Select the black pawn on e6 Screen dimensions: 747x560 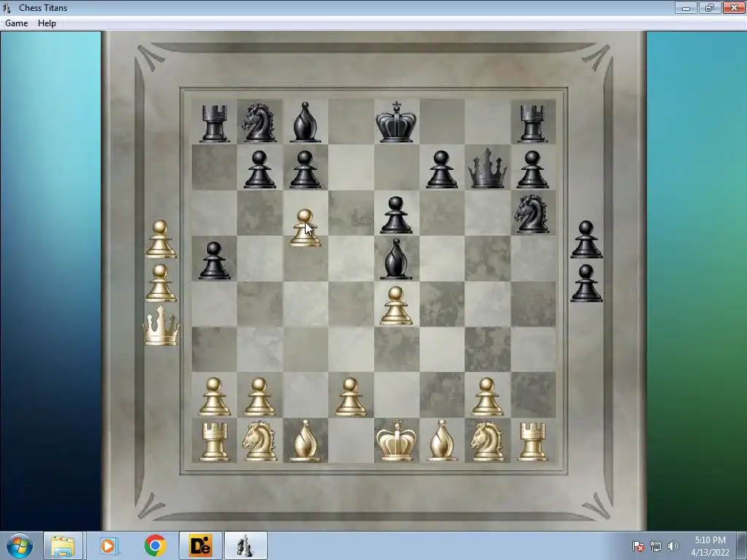pos(396,215)
